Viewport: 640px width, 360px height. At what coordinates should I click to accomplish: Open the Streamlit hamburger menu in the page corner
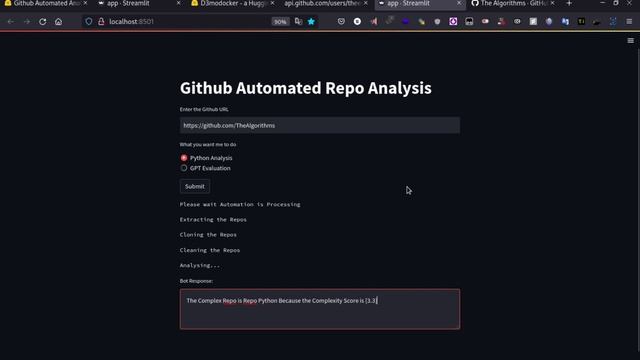coord(630,40)
